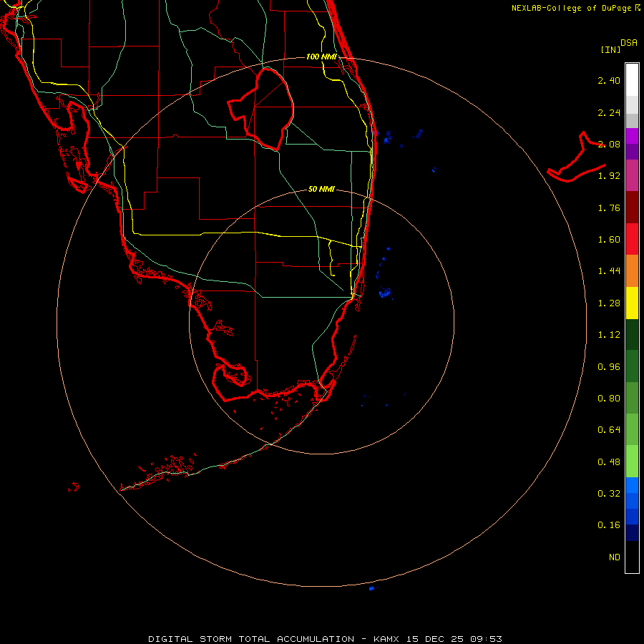The height and width of the screenshot is (644, 644).
Task: Click the NEXLAB-College of DuPage watermark text
Action: (x=576, y=8)
